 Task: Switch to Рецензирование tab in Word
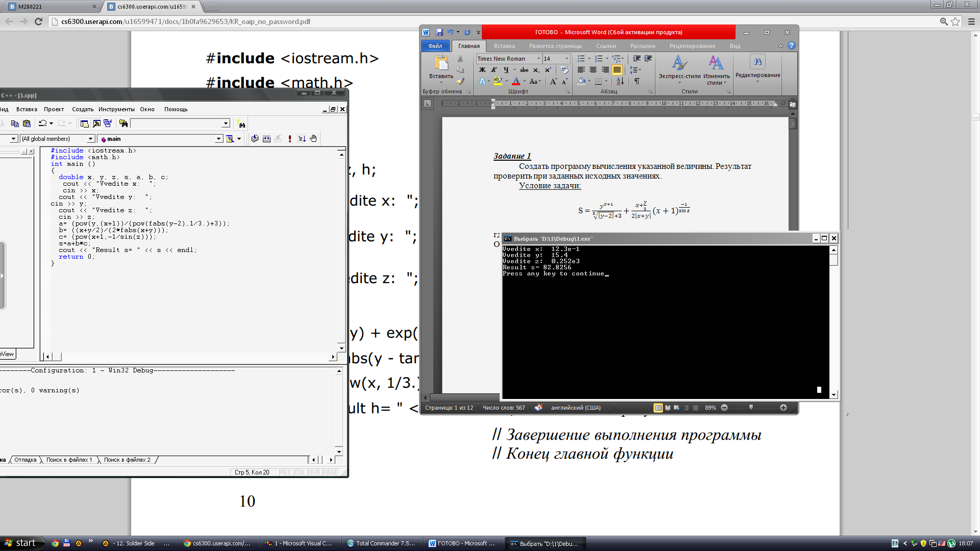(x=692, y=46)
